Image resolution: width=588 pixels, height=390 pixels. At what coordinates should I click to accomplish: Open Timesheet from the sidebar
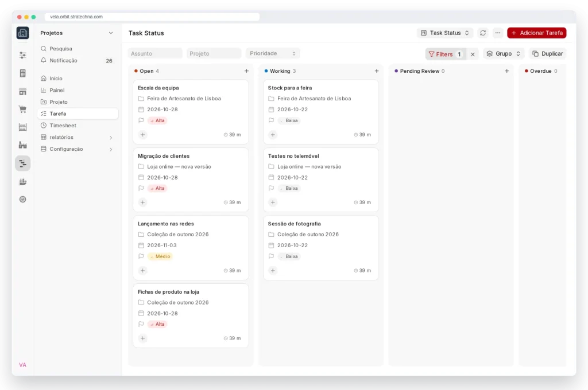click(x=78, y=126)
